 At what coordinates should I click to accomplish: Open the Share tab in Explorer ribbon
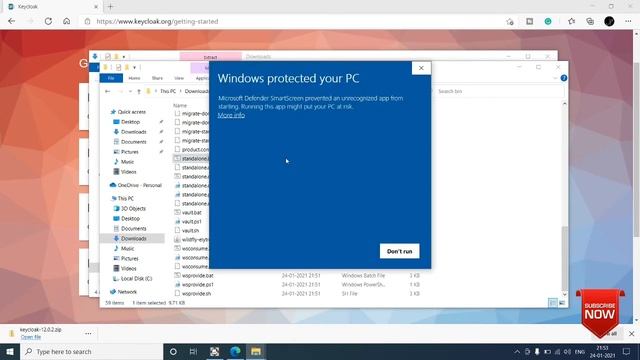point(157,78)
